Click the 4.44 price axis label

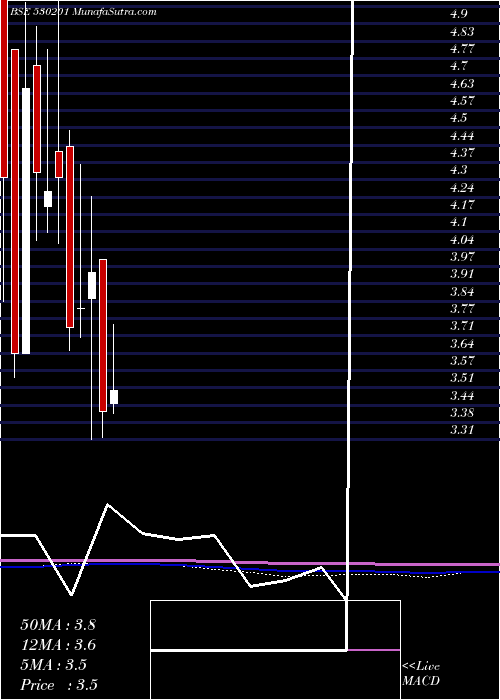point(462,135)
